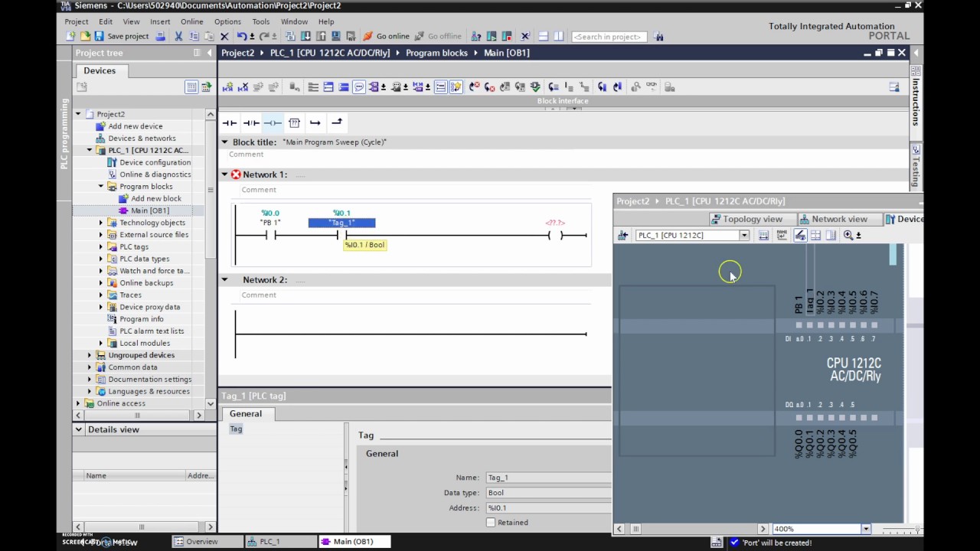Click the Search in project field

(x=609, y=37)
